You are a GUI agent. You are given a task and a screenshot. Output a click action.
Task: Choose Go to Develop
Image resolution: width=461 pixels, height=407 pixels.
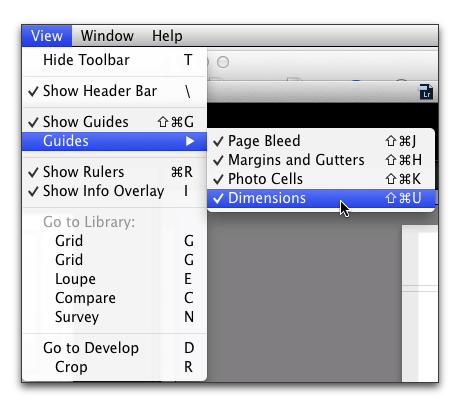[114, 348]
